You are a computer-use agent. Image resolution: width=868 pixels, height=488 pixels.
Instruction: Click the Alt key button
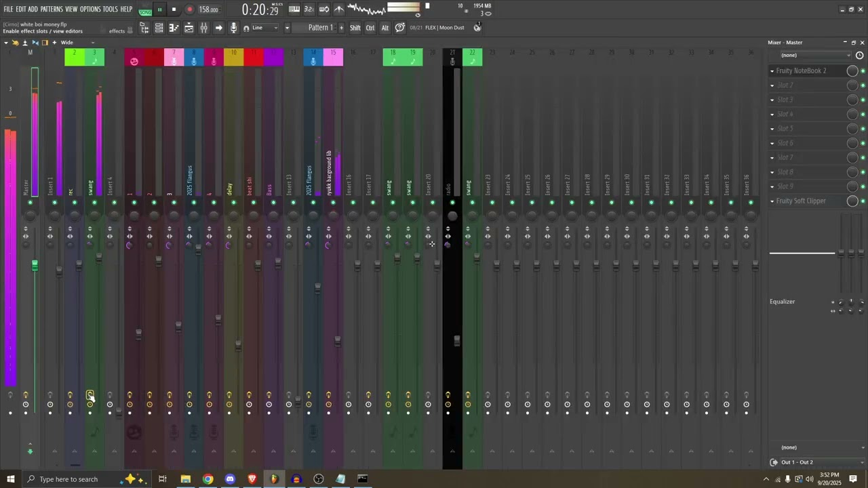[x=385, y=28]
